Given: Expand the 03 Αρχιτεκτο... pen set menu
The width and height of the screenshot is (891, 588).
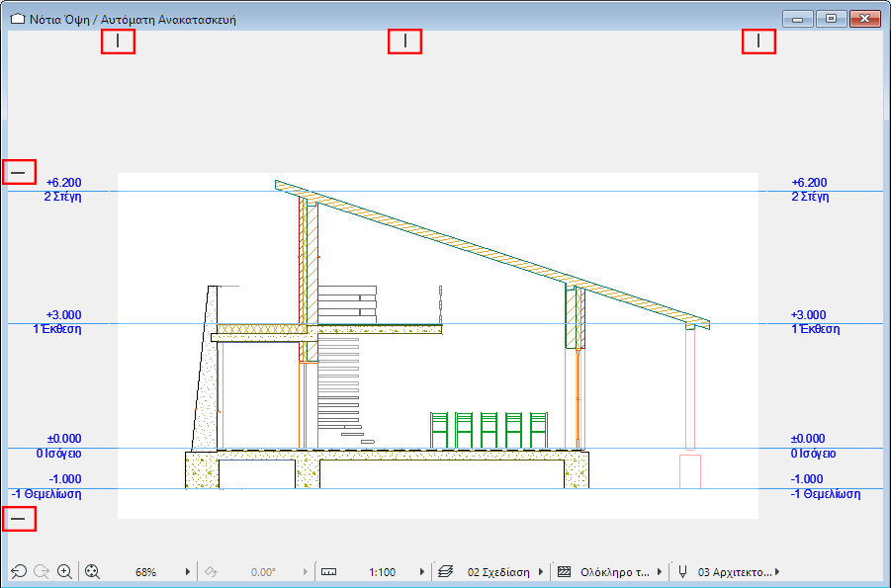Looking at the screenshot, I should [777, 572].
